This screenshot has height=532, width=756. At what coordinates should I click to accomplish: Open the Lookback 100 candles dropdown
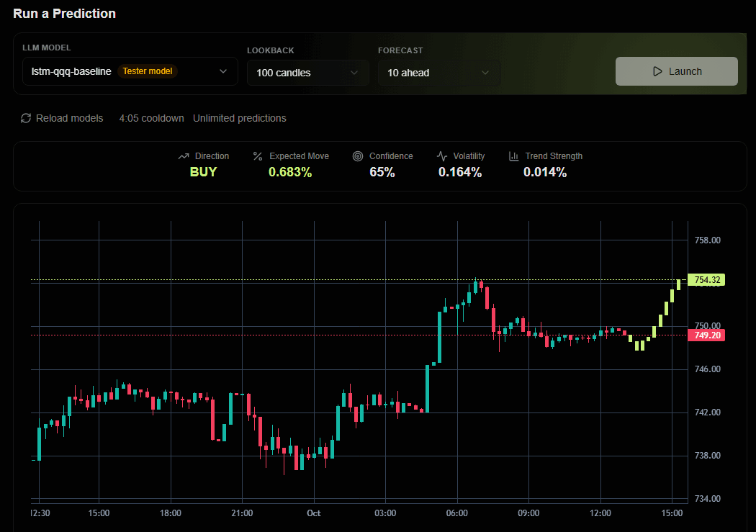point(308,73)
